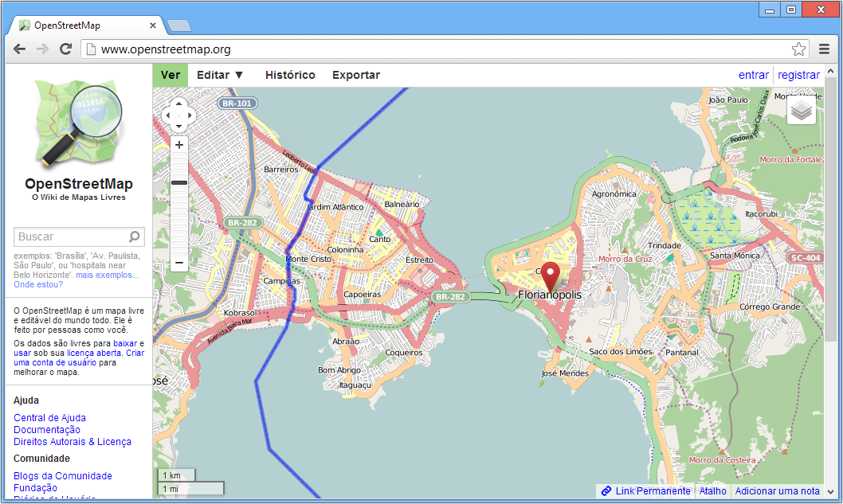Click Link Permanente text link

[x=653, y=491]
